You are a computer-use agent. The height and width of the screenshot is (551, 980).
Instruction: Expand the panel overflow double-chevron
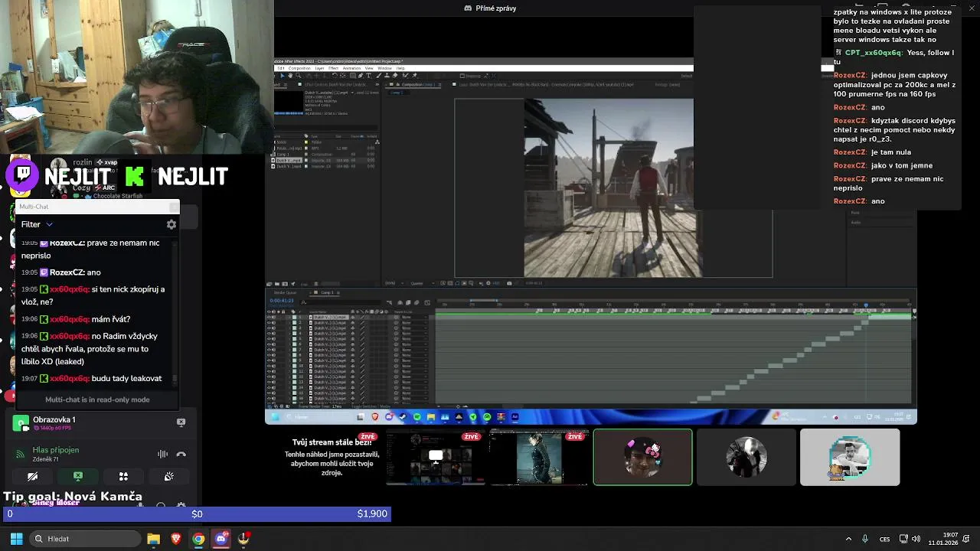point(377,84)
